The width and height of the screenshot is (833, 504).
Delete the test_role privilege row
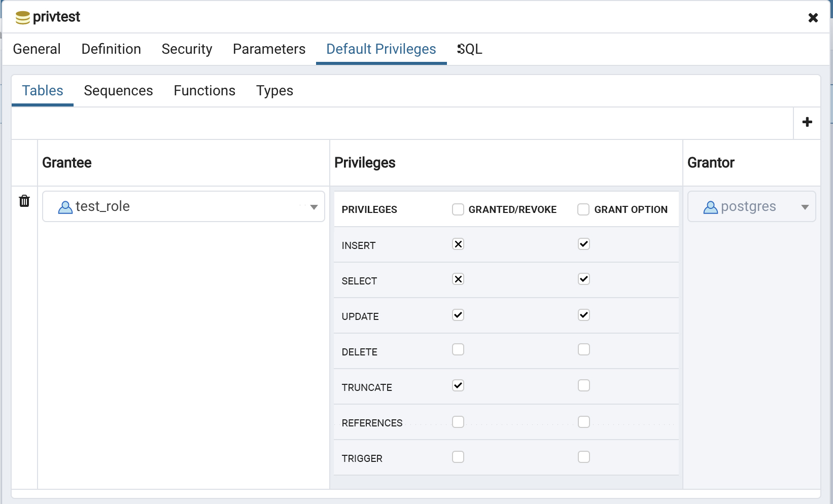24,201
